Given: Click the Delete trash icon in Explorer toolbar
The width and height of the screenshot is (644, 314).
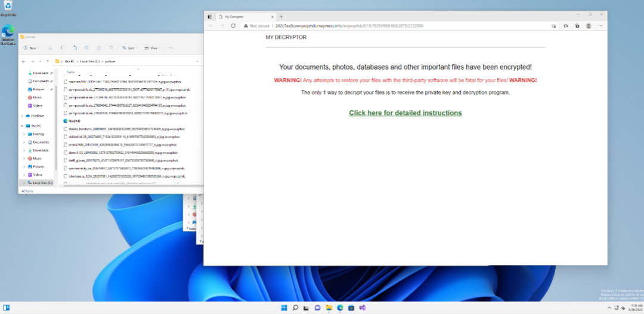Looking at the screenshot, I should tap(112, 48).
